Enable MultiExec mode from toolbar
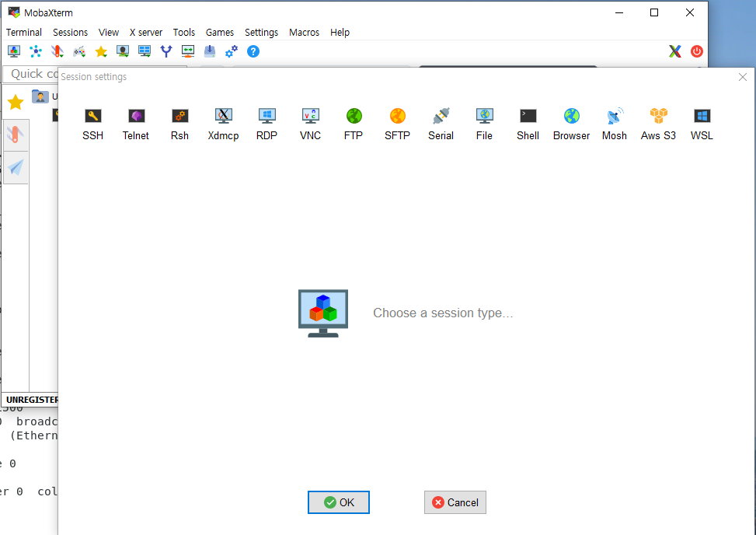756x535 pixels. pos(166,51)
